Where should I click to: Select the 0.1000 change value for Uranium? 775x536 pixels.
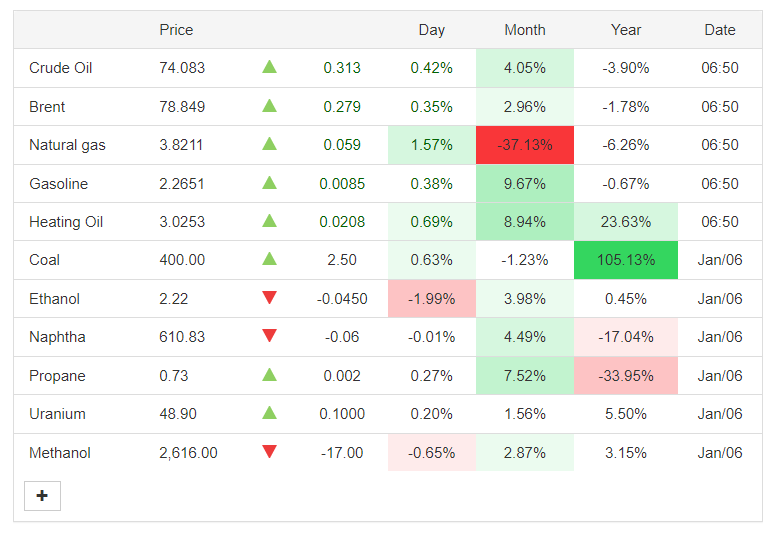[342, 414]
